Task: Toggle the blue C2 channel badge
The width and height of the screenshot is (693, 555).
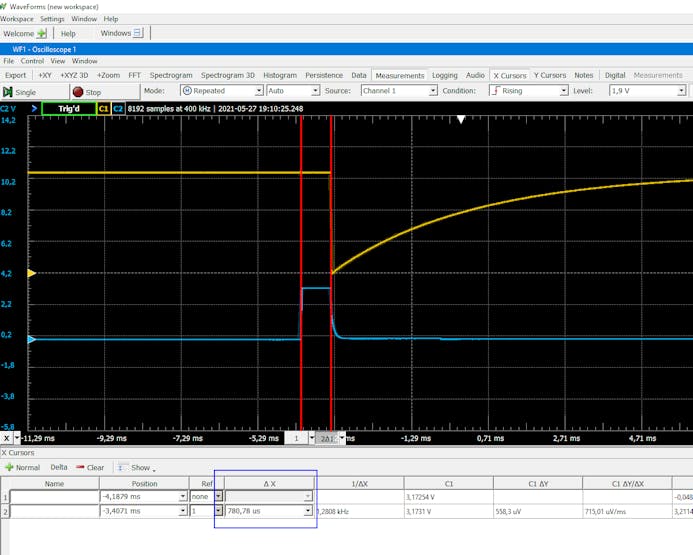Action: [x=118, y=108]
